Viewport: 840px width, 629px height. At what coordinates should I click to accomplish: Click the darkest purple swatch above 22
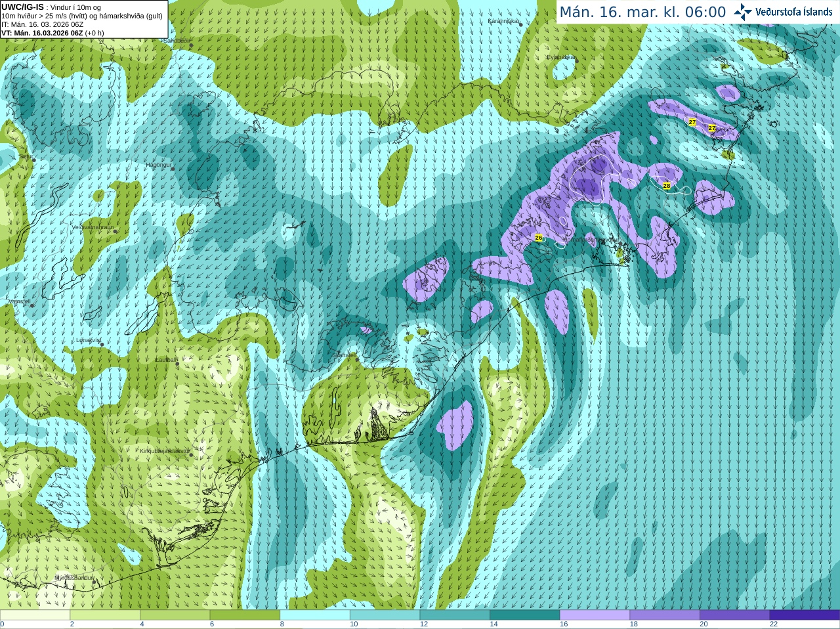point(805,615)
